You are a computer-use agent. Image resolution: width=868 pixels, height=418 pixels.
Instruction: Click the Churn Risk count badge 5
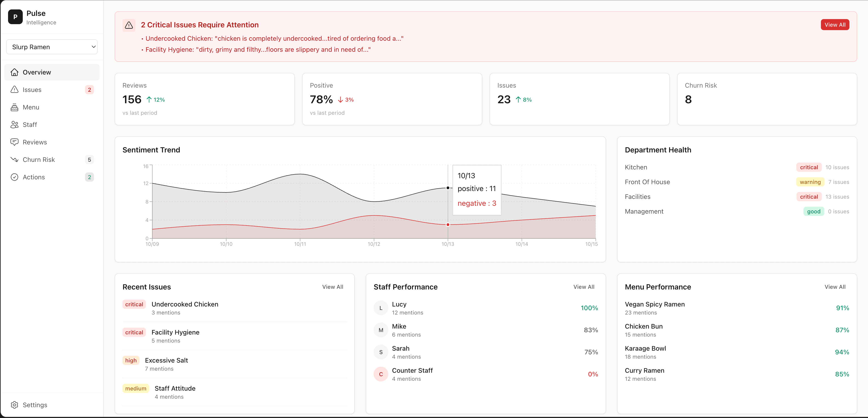pos(89,159)
